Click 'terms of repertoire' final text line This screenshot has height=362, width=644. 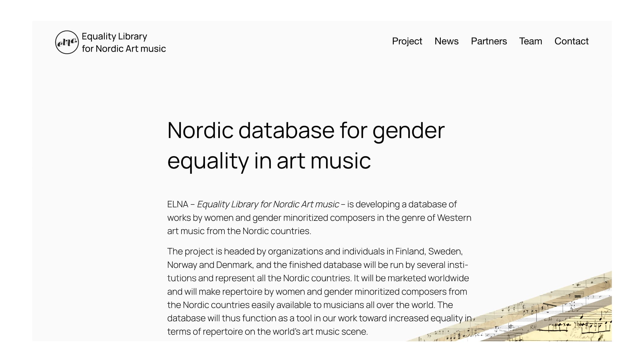coord(268,332)
